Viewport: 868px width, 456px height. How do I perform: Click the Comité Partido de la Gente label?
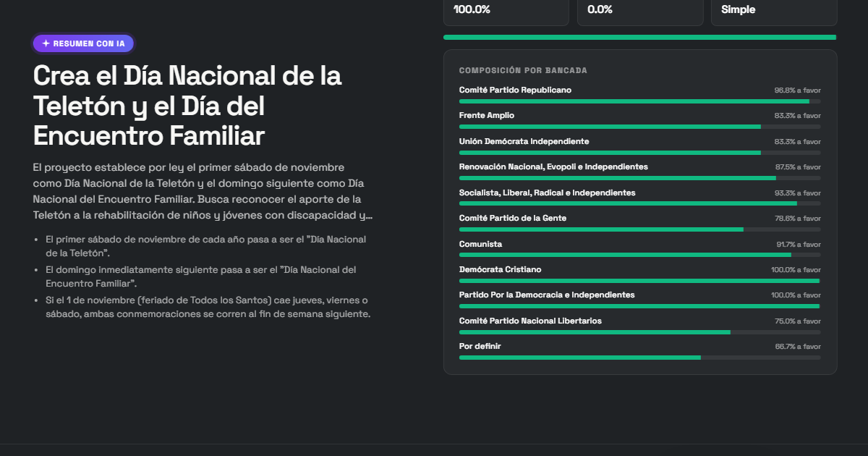pos(513,218)
